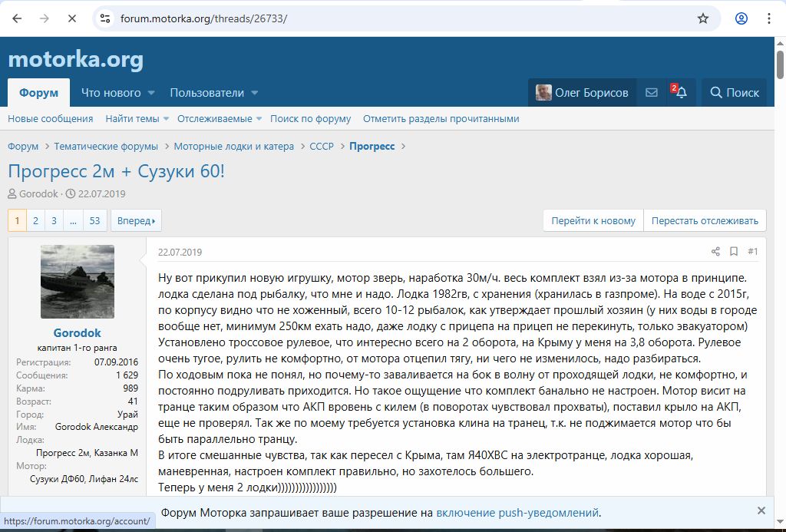This screenshot has height=532, width=786.
Task: Click Gorodok's boat avatar thumbnail
Action: point(77,282)
